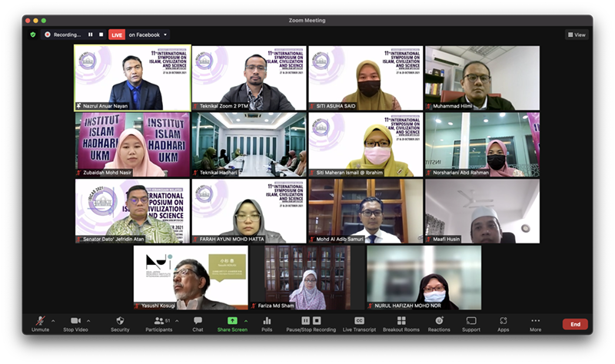Screen dimensions: 615x364
Task: Open the Polls window
Action: [x=267, y=320]
